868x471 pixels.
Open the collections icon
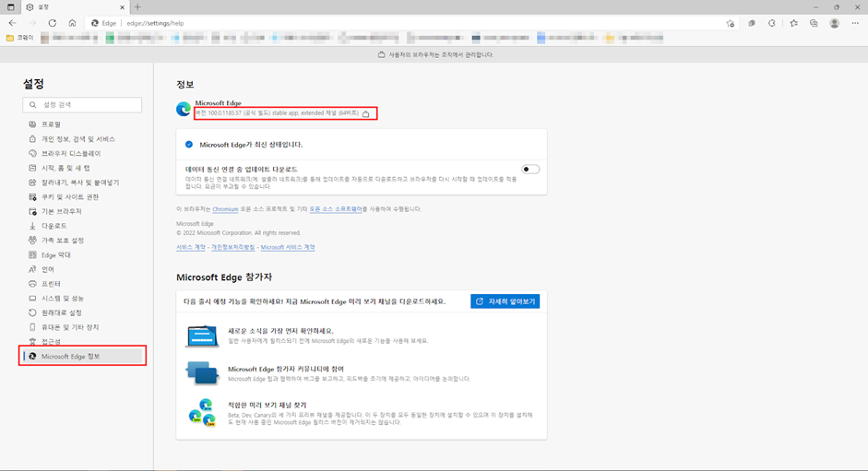[x=814, y=23]
